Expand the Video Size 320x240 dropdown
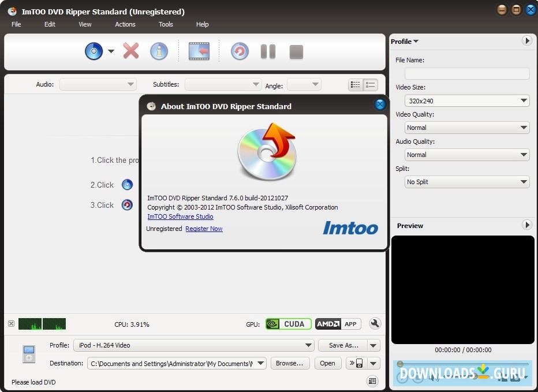Screen dimensions: 538x392 tap(467, 101)
